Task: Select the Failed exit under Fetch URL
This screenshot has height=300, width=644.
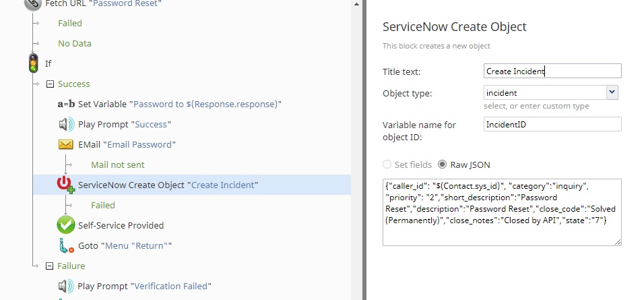Action: [70, 23]
